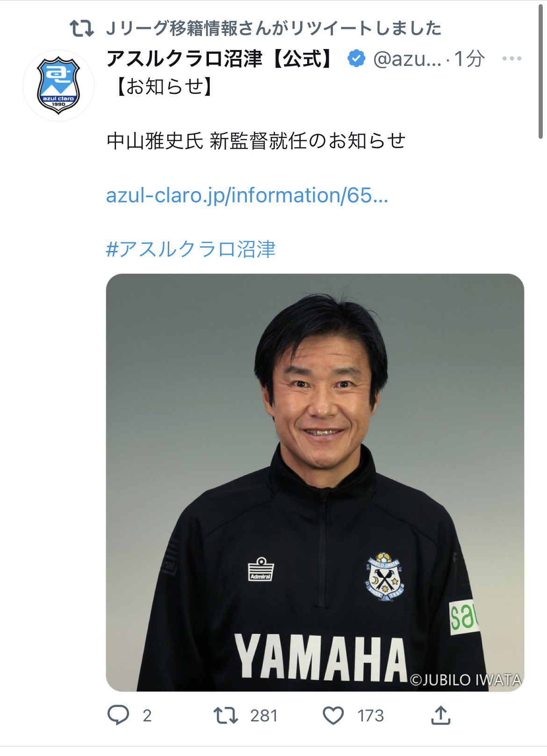The image size is (547, 756).
Task: View the 2 replies count
Action: tap(147, 715)
